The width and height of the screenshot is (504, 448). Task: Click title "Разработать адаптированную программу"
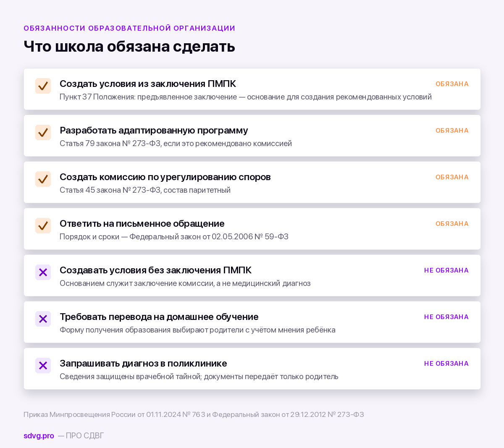(154, 130)
